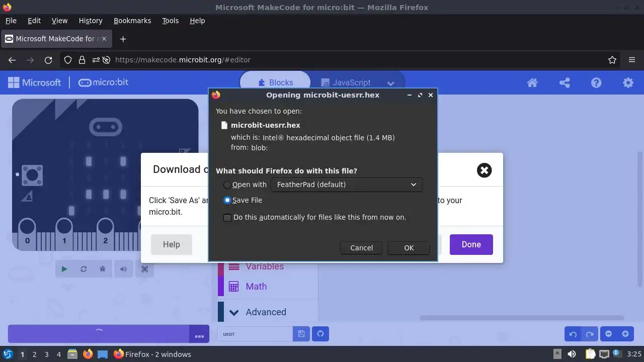Click OK in the file opening dialog
644x362 pixels.
tap(409, 248)
